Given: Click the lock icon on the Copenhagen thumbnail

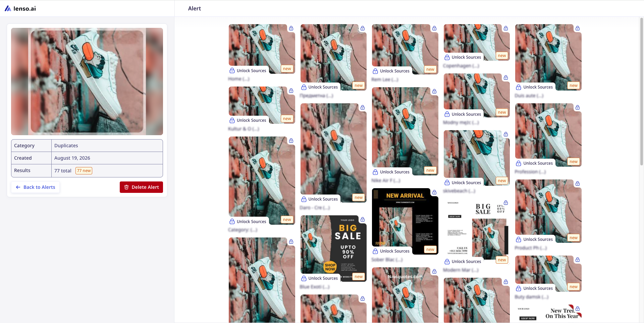Looking at the screenshot, I should pos(506,28).
